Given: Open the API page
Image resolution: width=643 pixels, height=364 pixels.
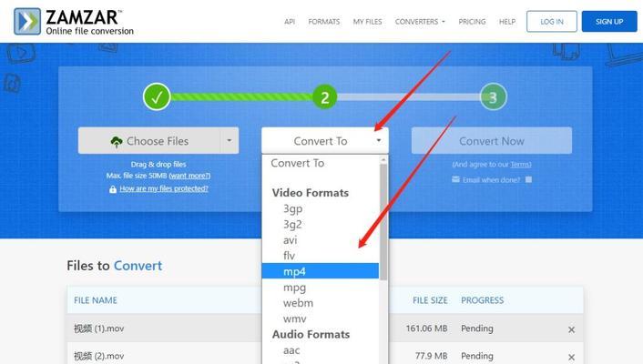Looking at the screenshot, I should click(x=290, y=21).
